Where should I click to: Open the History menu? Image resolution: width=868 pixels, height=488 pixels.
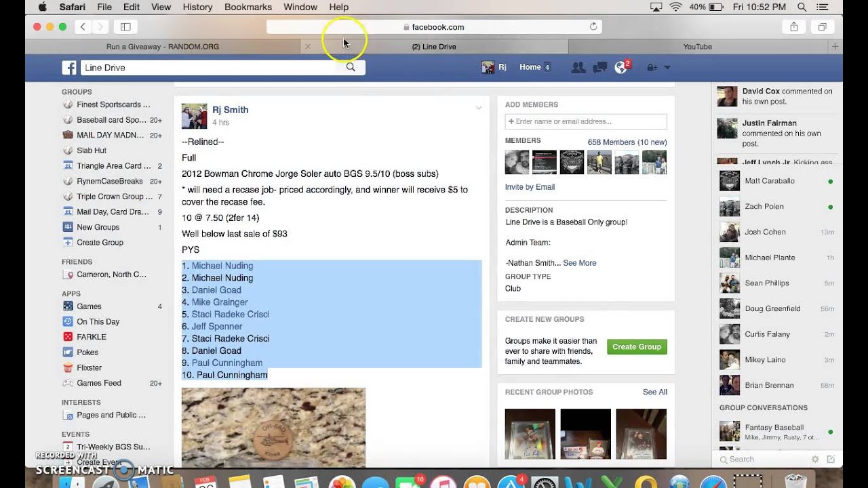[x=197, y=7]
